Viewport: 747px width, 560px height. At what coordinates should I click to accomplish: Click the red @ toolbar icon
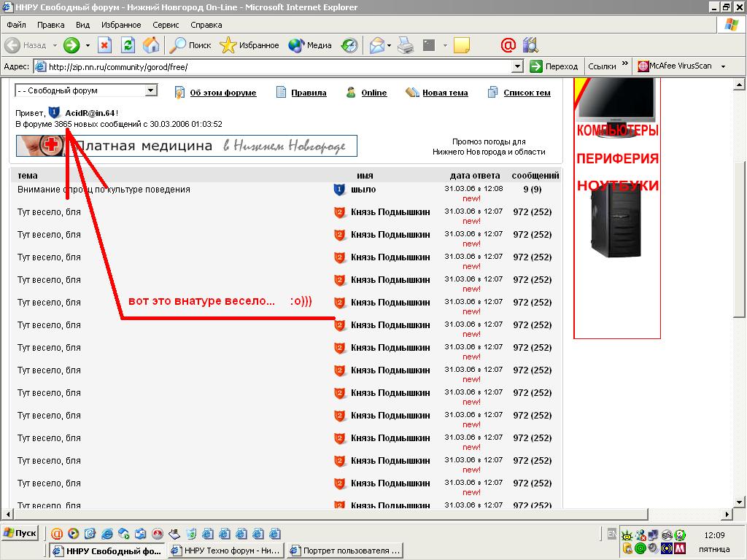[x=508, y=45]
